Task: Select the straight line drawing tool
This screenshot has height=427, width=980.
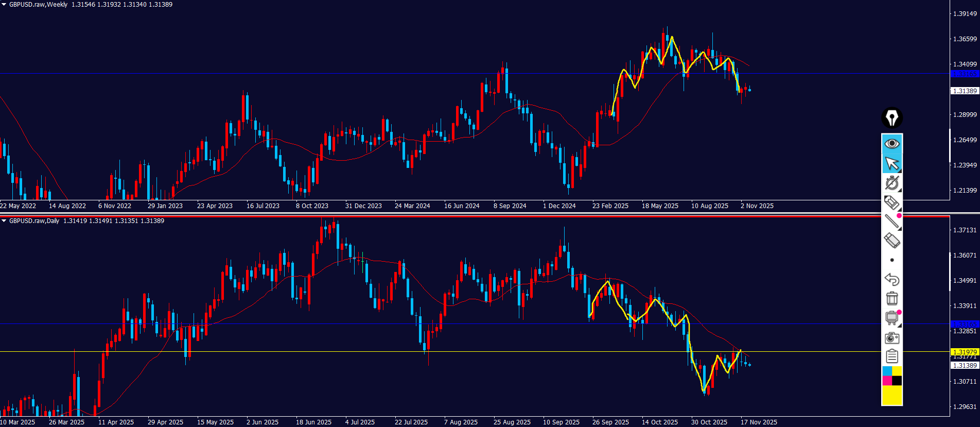Action: pos(891,221)
